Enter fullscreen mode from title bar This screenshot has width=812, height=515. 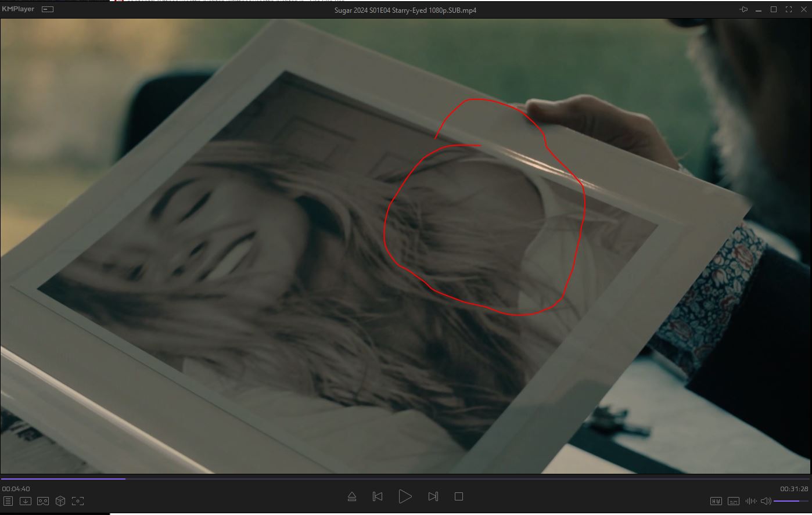pyautogui.click(x=789, y=9)
